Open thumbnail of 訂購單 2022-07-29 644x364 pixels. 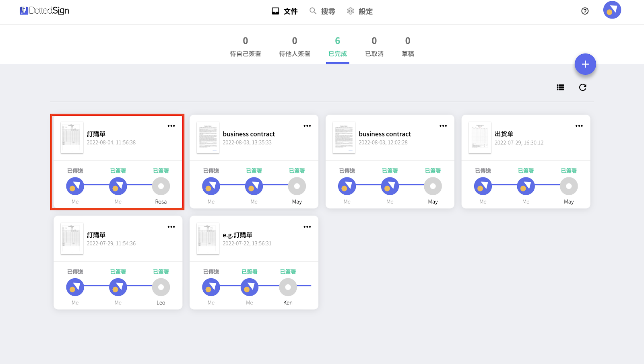point(72,239)
